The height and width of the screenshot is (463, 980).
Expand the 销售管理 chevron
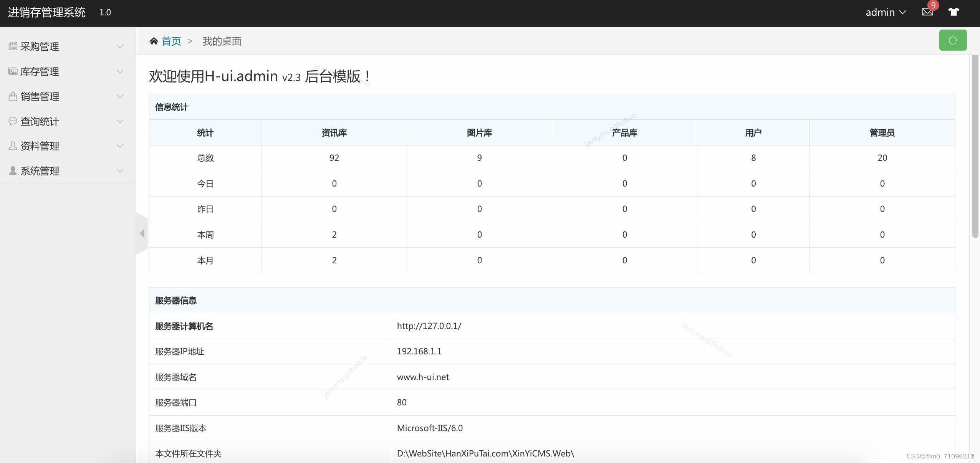click(120, 96)
